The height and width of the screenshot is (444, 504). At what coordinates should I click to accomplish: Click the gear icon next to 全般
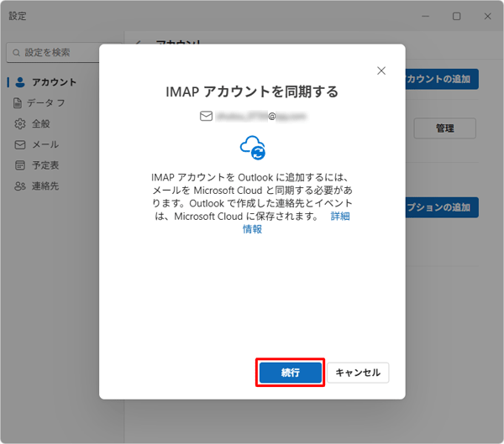point(20,123)
